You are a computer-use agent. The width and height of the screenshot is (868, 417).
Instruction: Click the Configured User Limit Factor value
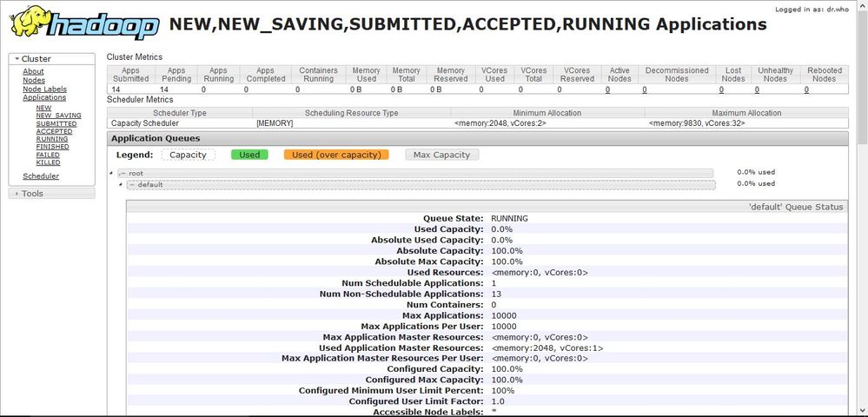(497, 401)
